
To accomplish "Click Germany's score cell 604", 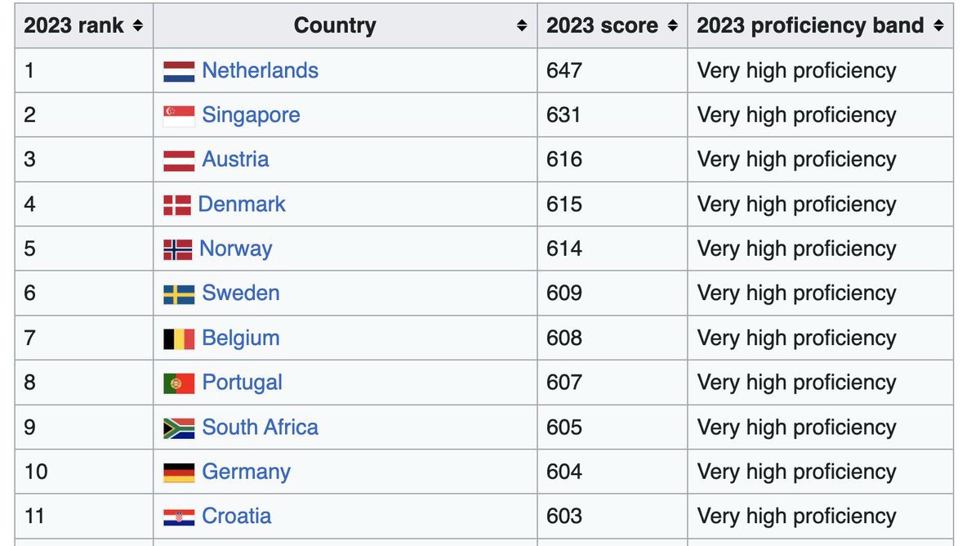I will click(564, 472).
